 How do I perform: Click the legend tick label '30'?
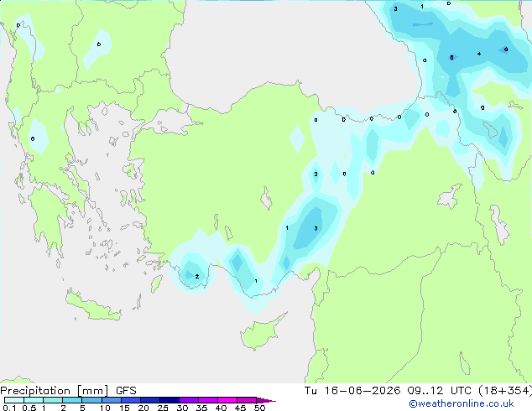[182, 408]
